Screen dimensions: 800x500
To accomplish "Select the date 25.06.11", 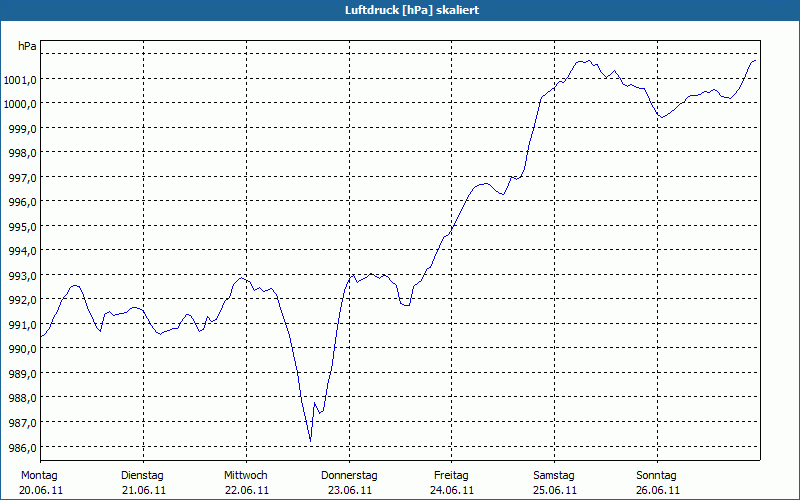I will click(555, 490).
